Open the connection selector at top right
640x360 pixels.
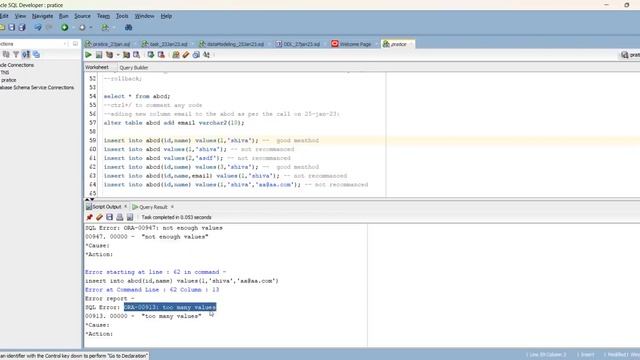coord(630,55)
